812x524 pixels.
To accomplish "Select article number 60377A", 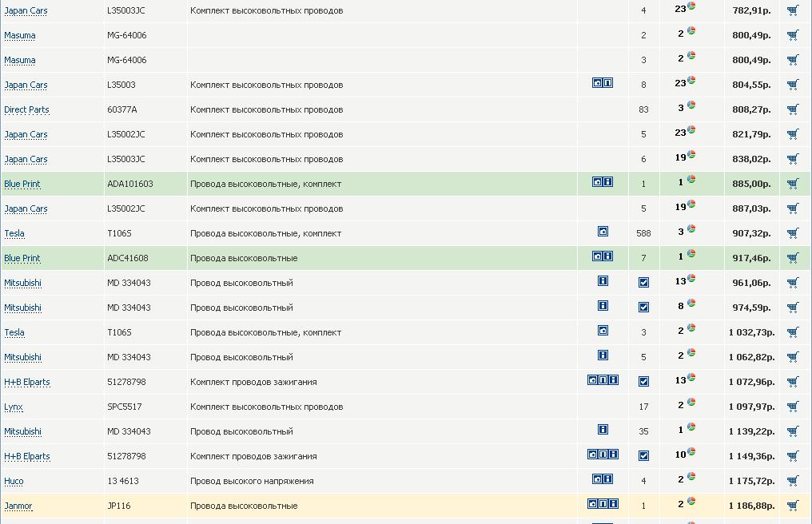I will pyautogui.click(x=122, y=109).
